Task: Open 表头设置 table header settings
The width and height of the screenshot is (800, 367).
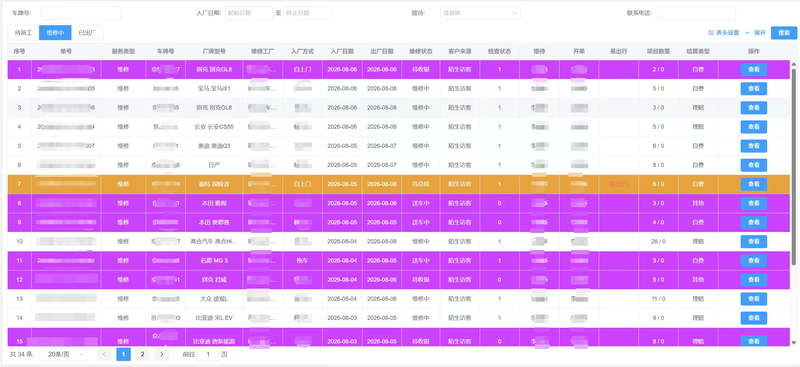Action: coord(723,33)
